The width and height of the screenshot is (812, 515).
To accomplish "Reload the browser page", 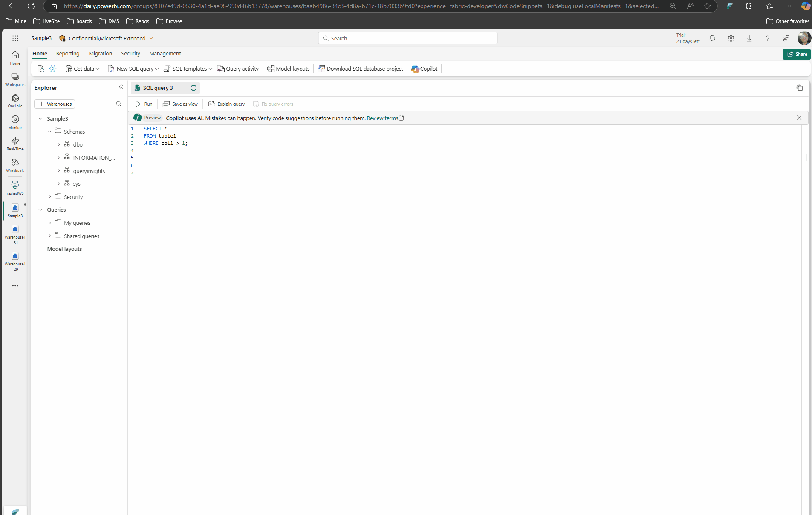I will 31,6.
